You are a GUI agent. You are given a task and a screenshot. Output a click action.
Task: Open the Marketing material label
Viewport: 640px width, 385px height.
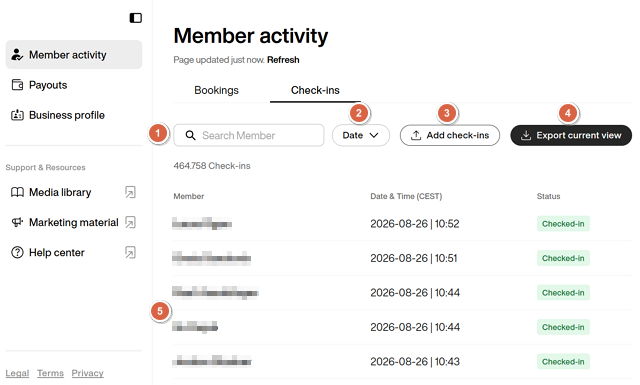(73, 223)
